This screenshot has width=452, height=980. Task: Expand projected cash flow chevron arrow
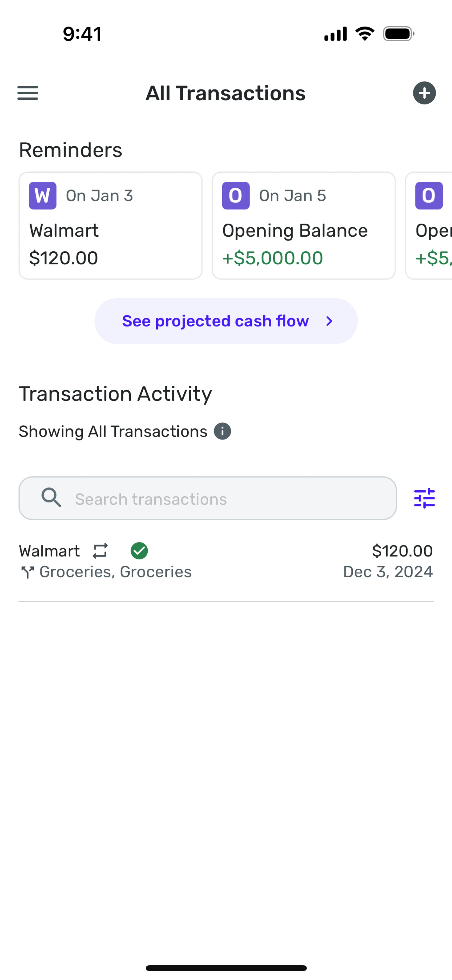coord(330,321)
